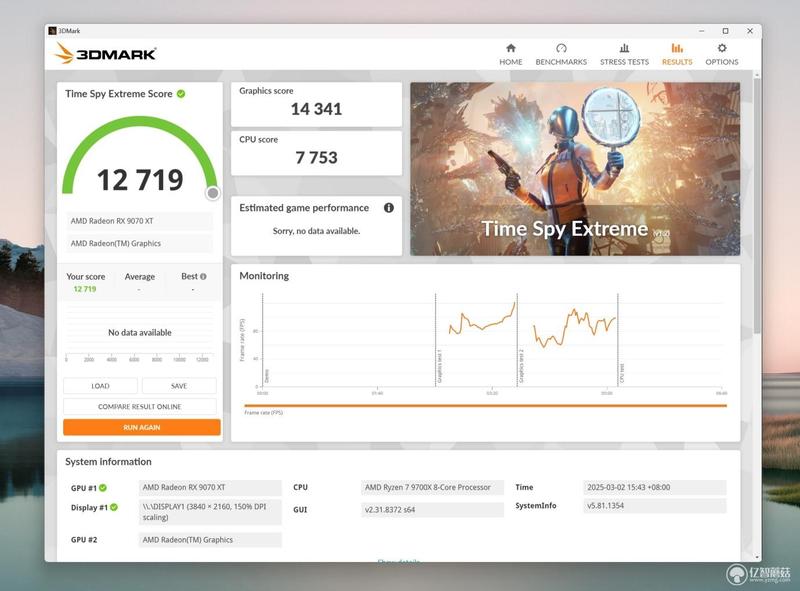This screenshot has height=591, width=800.
Task: Open the STRESS TESTS tab
Action: (x=624, y=54)
